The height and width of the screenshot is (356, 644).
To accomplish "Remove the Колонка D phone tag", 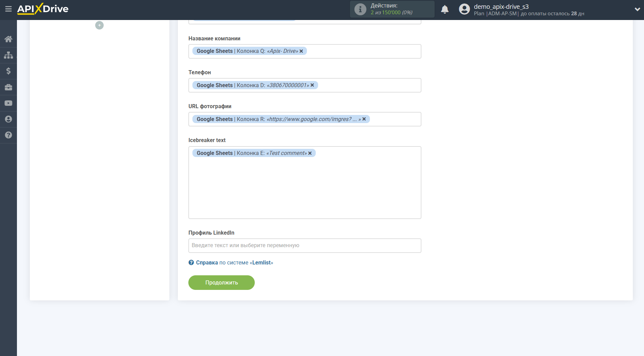I will point(312,85).
